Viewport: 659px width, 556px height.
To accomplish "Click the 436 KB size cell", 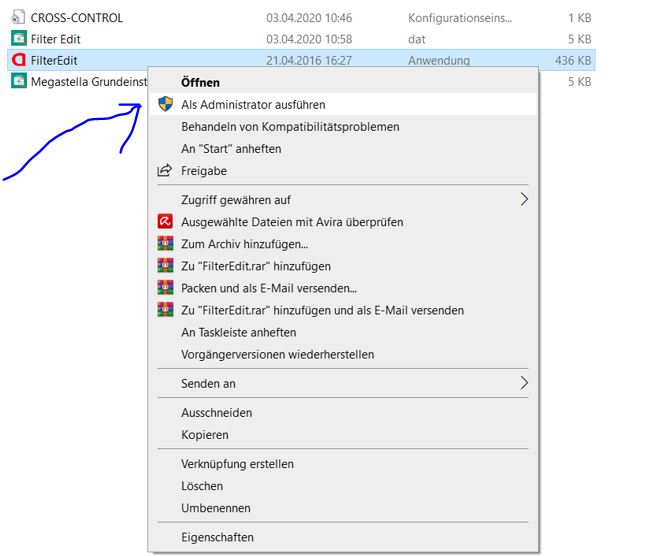I will [x=573, y=61].
